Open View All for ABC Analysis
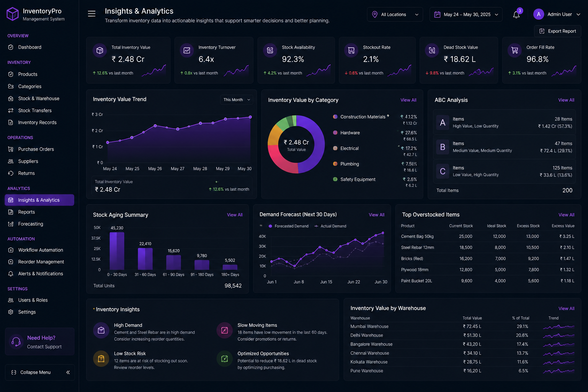Image resolution: width=588 pixels, height=392 pixels. [566, 100]
